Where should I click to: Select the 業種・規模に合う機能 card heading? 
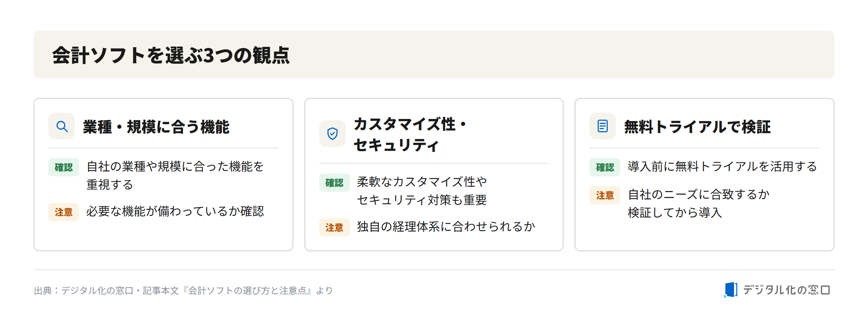point(156,127)
